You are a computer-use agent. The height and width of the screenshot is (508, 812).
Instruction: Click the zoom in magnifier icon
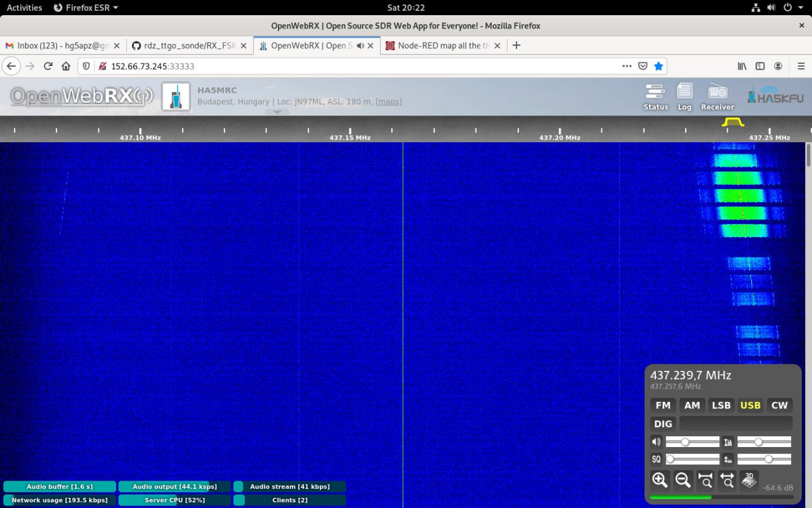[x=660, y=480]
